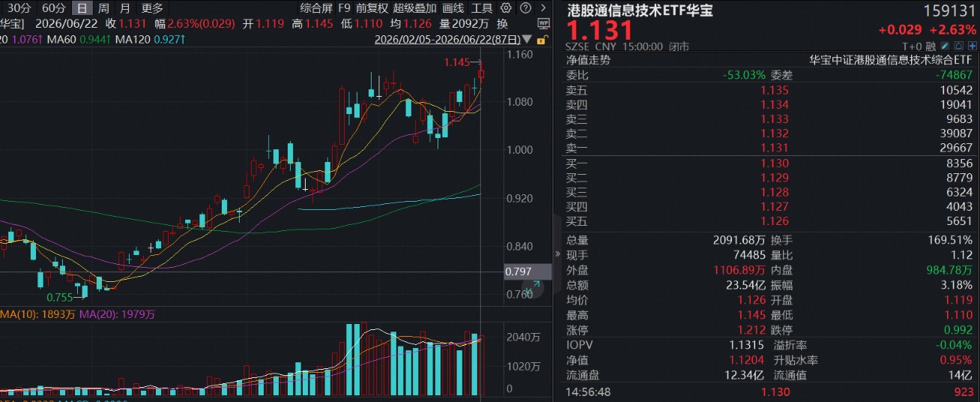Viewport: 980px width, 402px height.
Task: Open the 前复权 adjustment dropdown
Action: coord(372,8)
